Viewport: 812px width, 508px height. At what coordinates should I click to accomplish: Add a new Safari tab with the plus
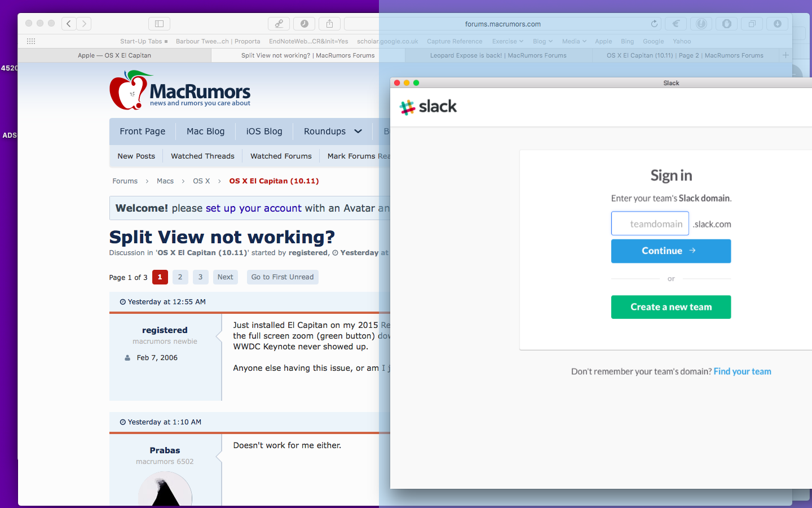pos(785,55)
